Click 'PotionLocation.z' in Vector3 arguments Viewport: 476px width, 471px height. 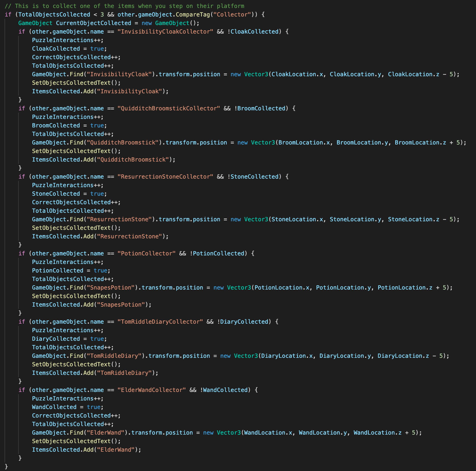coord(405,288)
